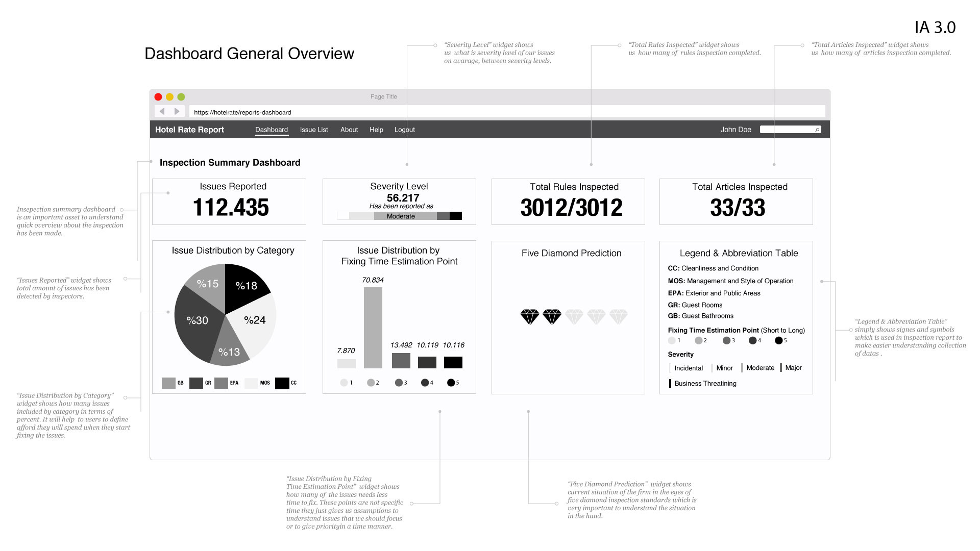Image resolution: width=980 pixels, height=551 pixels.
Task: Select the %30 dark gray pie slice
Action: (197, 320)
